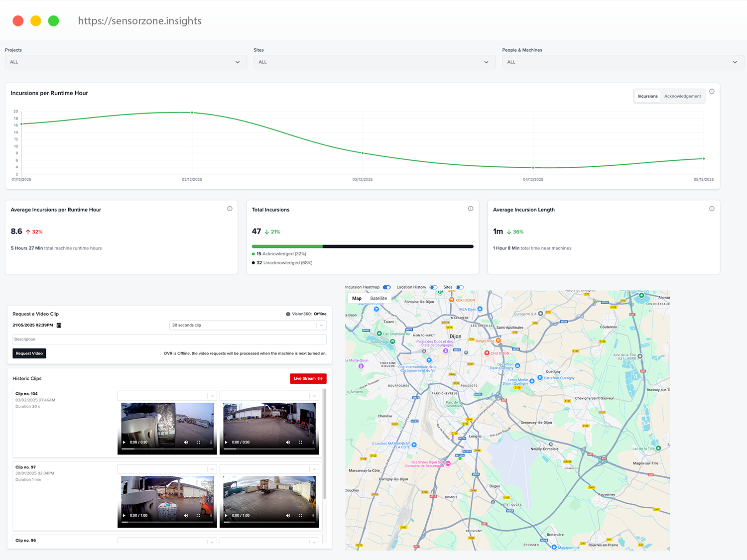Seek progress bar of Clip 97 right video

(269, 522)
